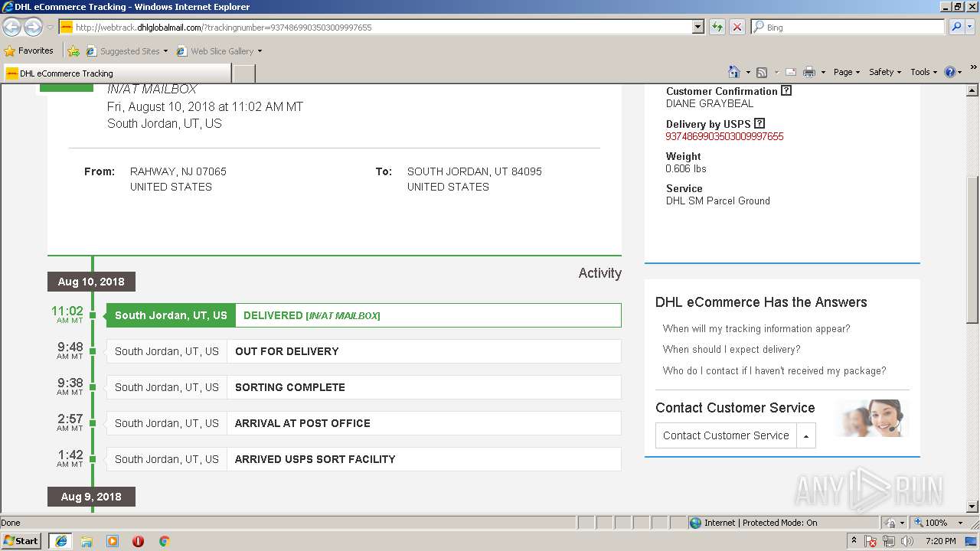This screenshot has width=980, height=551.
Task: Click the Start button
Action: click(x=21, y=541)
